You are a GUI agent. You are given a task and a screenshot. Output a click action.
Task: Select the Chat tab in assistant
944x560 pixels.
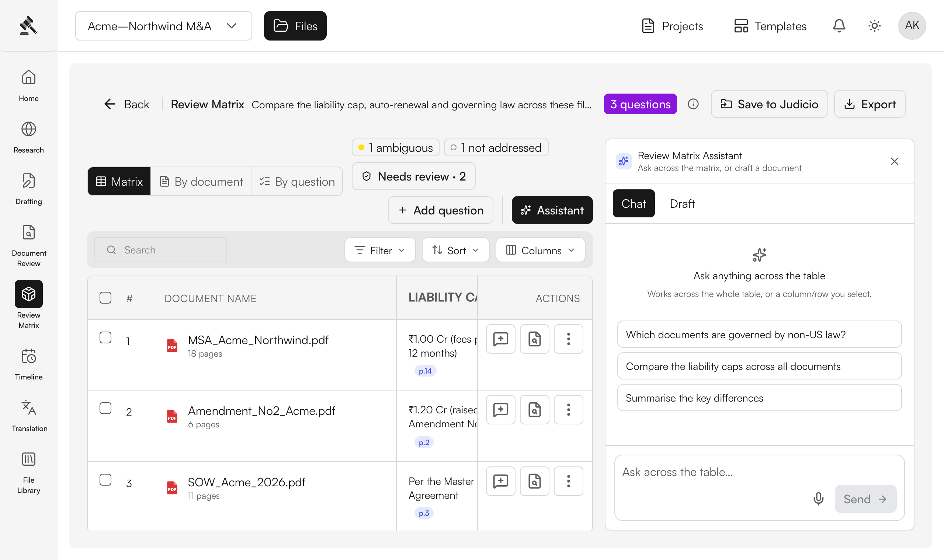[x=634, y=204]
